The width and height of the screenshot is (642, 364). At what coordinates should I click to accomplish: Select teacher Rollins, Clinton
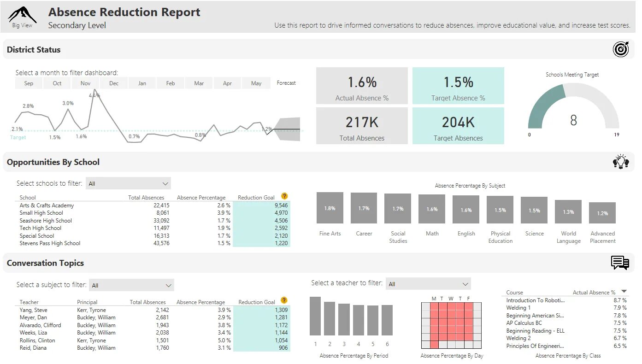[37, 341]
